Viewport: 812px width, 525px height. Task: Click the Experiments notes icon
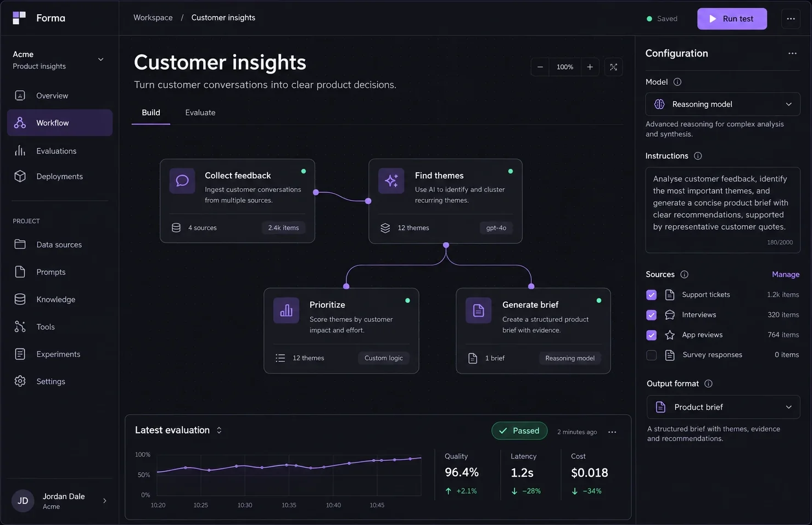click(x=20, y=354)
